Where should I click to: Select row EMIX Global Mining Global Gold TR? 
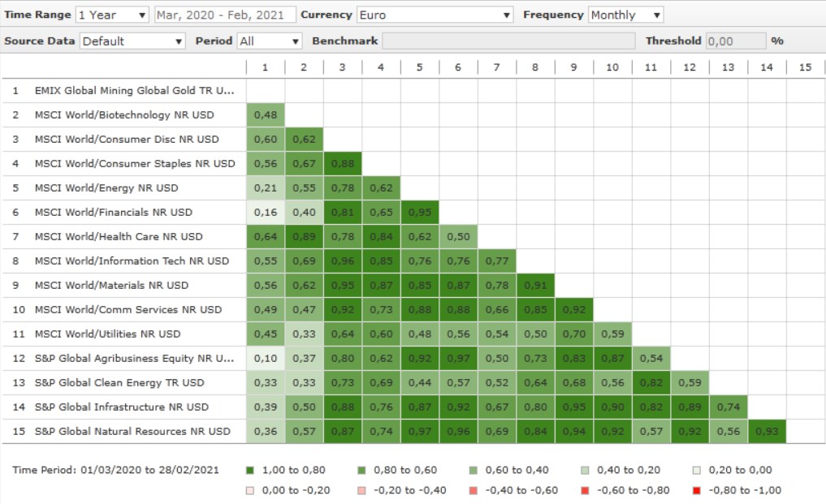pos(134,91)
